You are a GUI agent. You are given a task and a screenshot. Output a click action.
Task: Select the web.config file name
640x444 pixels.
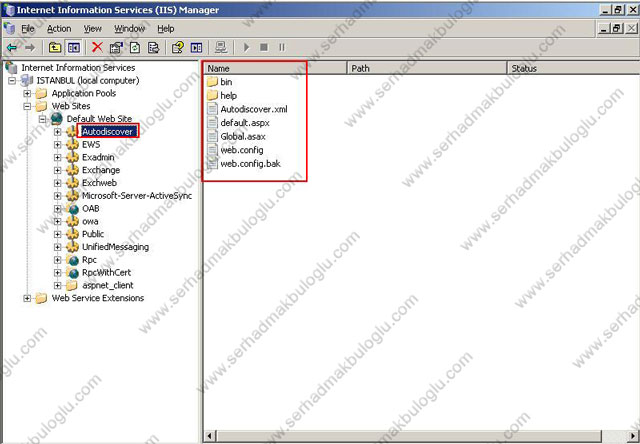[242, 150]
